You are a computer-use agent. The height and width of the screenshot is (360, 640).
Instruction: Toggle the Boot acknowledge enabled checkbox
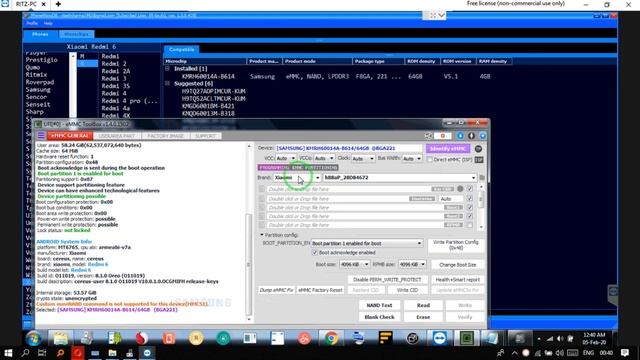tap(315, 253)
